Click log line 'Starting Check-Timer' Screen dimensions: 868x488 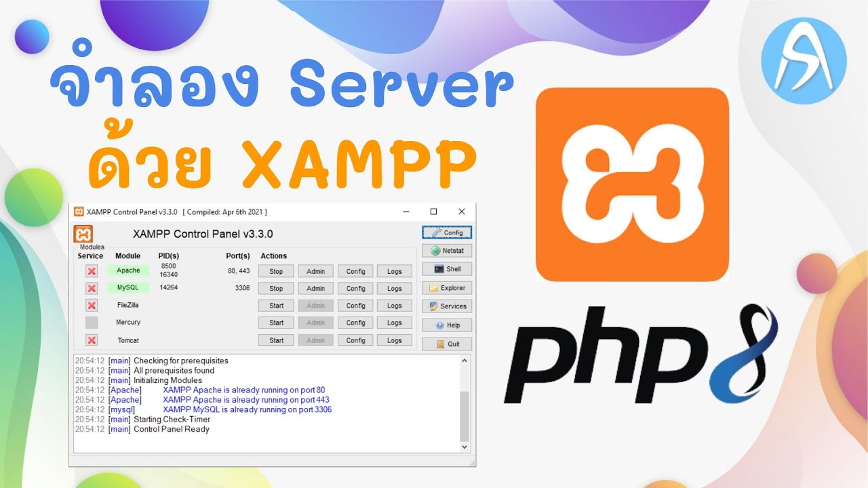172,420
